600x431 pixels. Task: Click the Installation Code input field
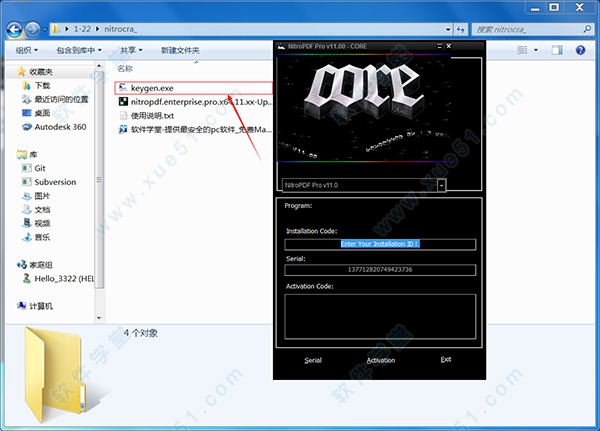pyautogui.click(x=380, y=244)
